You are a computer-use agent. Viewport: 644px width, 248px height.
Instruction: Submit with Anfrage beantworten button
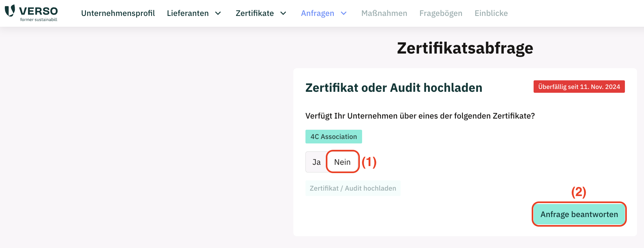pyautogui.click(x=579, y=214)
